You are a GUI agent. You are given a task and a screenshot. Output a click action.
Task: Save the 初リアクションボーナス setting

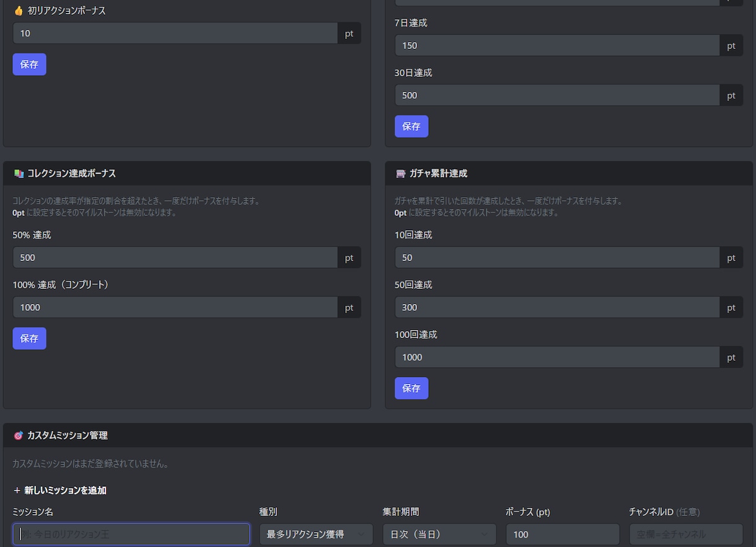coord(29,64)
